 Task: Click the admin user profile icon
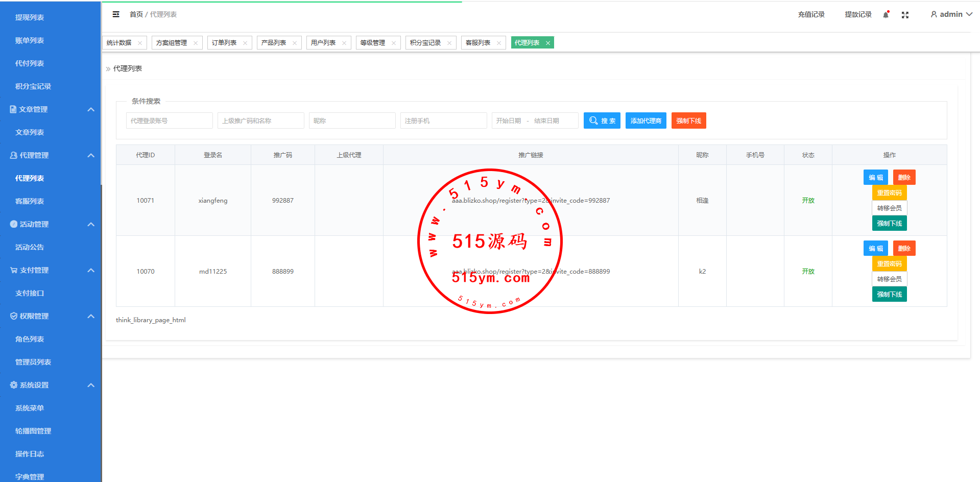point(934,14)
